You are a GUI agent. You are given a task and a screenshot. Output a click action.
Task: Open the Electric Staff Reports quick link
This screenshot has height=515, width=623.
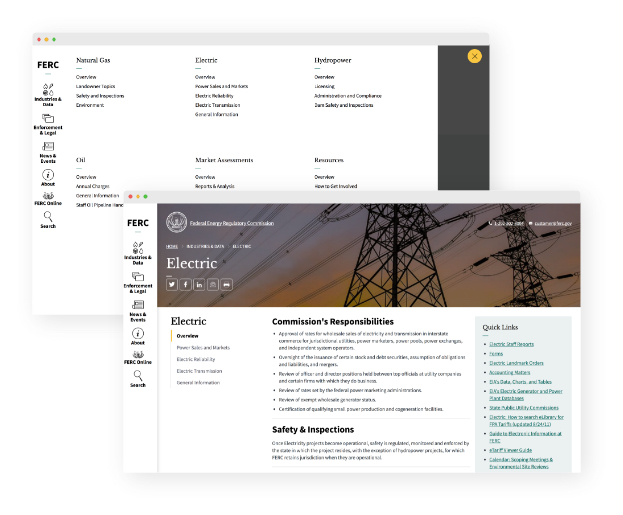click(511, 344)
